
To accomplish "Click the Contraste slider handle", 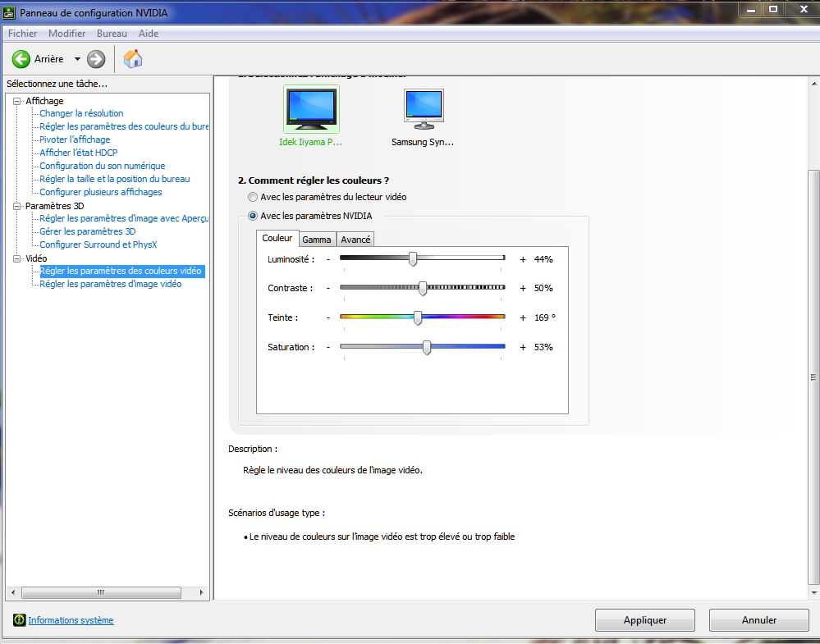I will point(423,288).
